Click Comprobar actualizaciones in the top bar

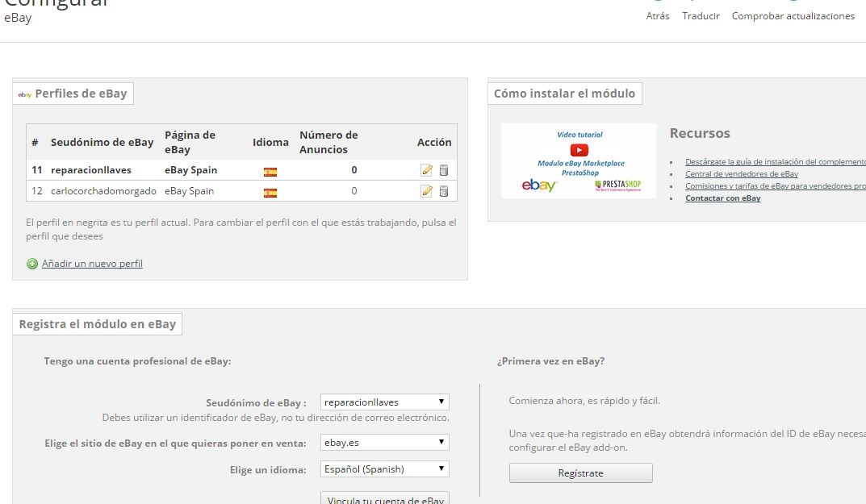point(793,16)
